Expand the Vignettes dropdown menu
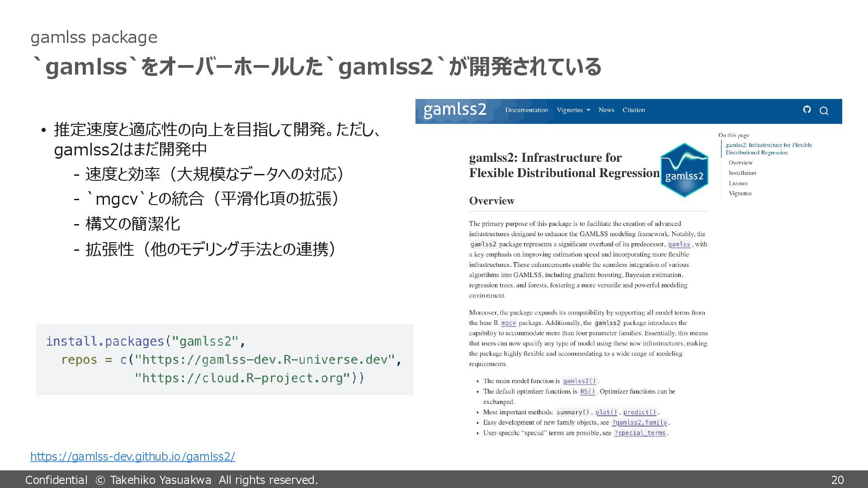 pos(573,110)
